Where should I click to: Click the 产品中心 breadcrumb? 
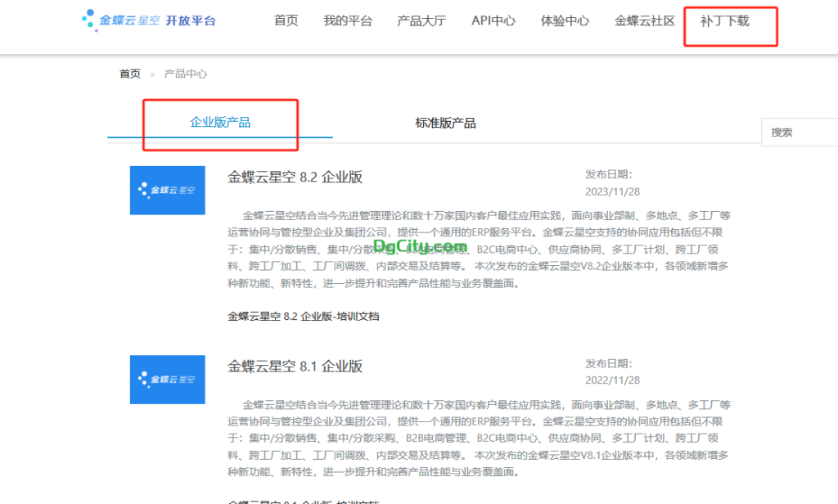pyautogui.click(x=186, y=74)
